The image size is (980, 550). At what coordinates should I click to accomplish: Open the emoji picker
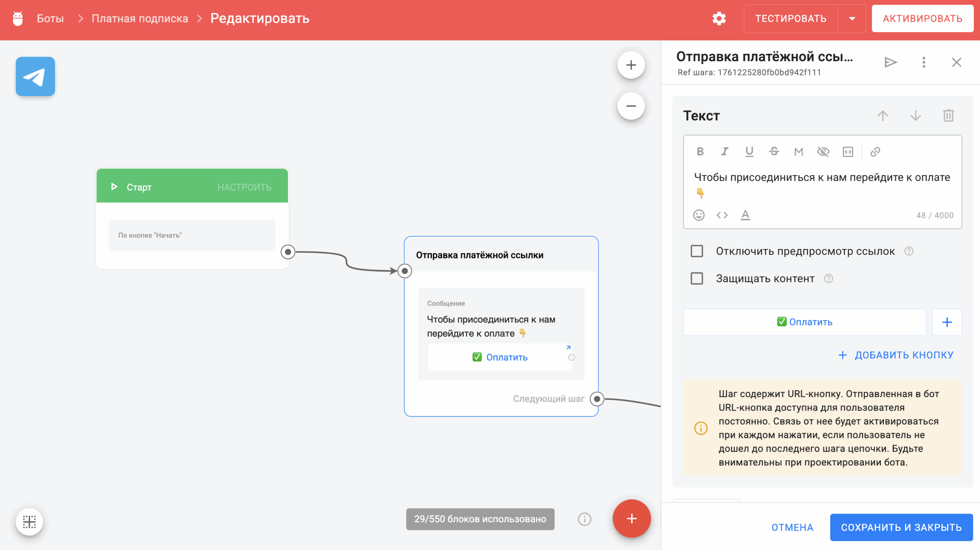[699, 215]
